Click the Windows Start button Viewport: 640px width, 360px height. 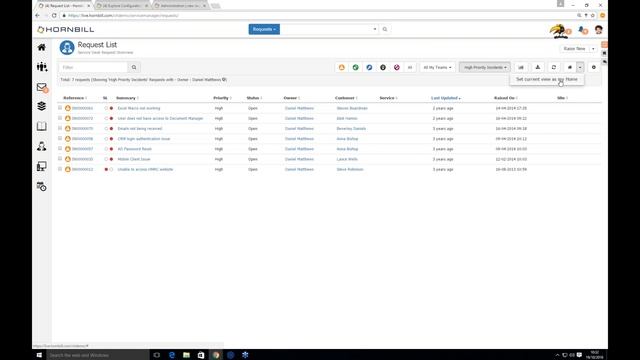click(x=39, y=355)
